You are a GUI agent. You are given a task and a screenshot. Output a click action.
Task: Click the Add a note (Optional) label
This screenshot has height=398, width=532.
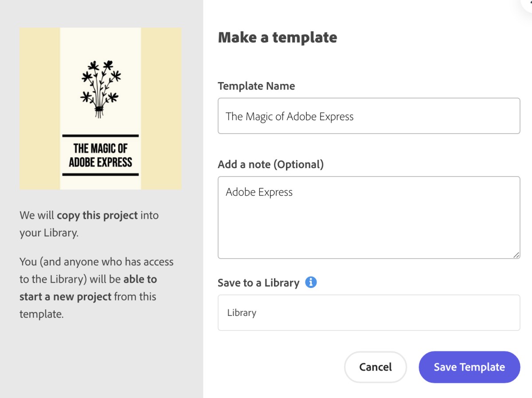[x=271, y=165]
